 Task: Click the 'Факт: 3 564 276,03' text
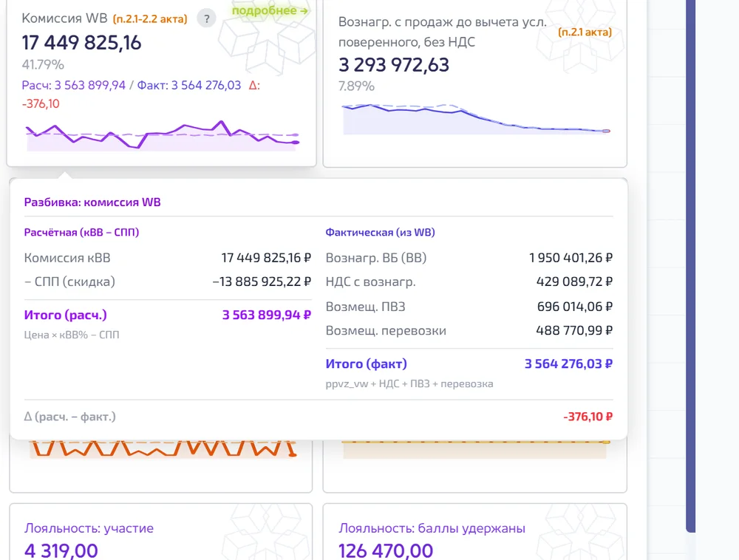tap(189, 85)
